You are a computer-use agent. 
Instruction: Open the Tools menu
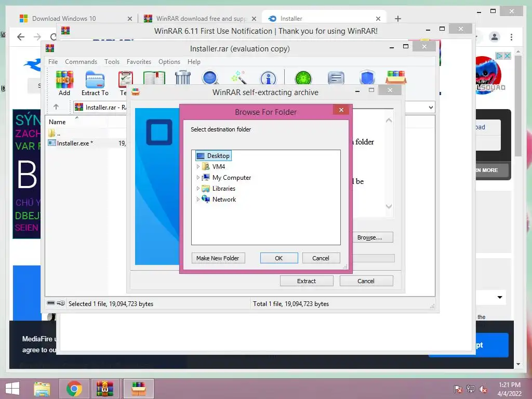point(112,62)
